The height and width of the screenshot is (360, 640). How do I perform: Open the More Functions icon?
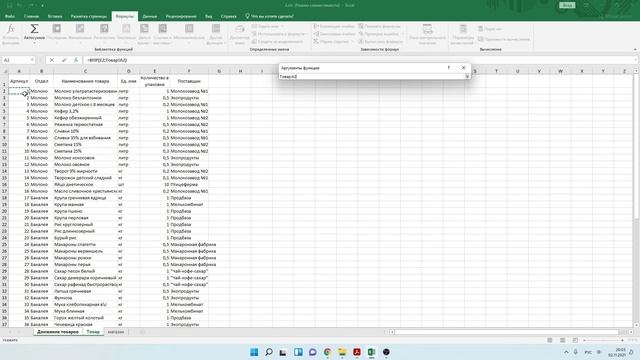point(216,29)
